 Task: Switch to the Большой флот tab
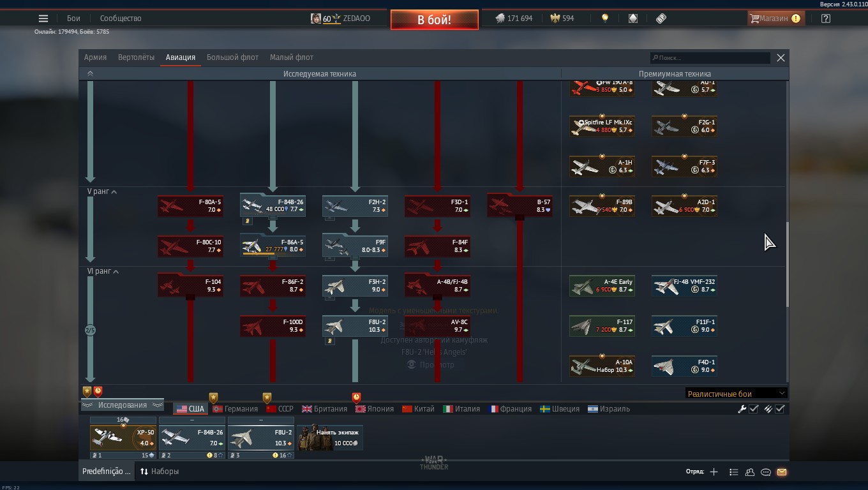click(x=232, y=57)
